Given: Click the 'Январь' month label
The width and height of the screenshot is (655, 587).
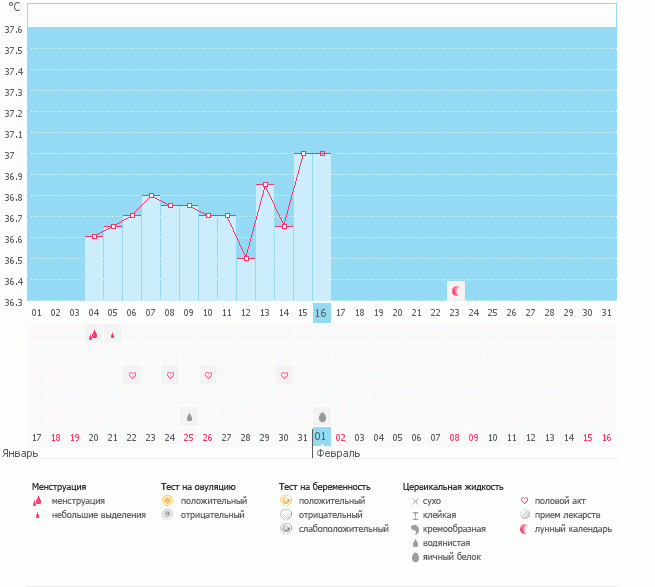Looking at the screenshot, I should click(20, 452).
